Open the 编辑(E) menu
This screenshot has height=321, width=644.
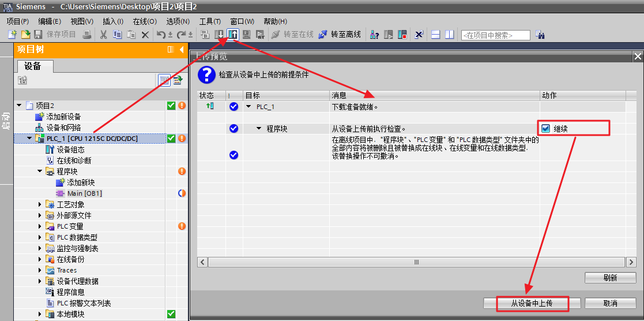pyautogui.click(x=50, y=21)
